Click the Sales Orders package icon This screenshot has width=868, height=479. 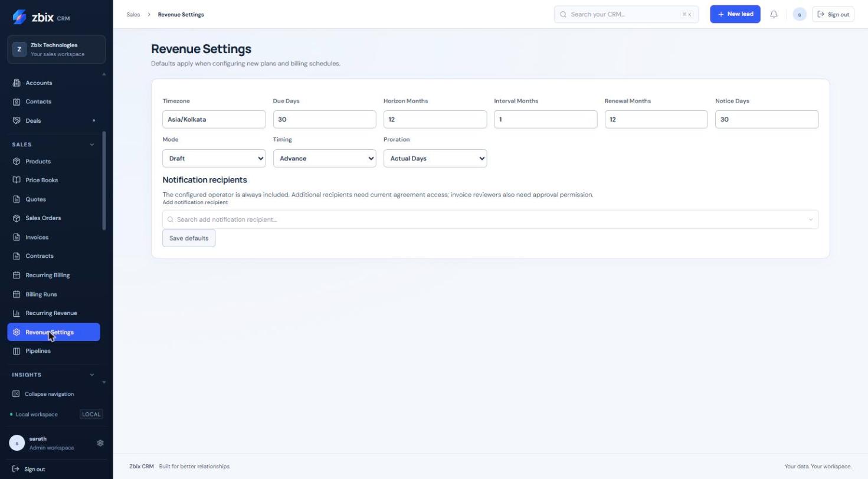17,218
